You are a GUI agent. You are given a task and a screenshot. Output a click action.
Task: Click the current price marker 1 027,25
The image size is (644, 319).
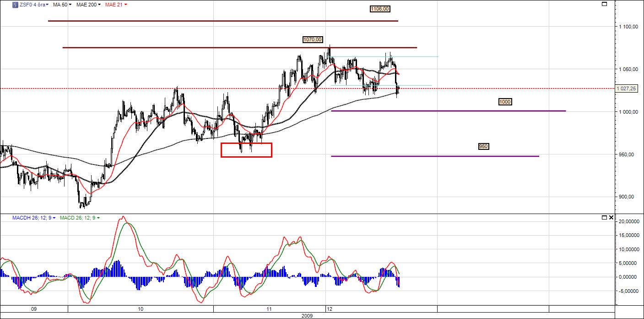[628, 88]
